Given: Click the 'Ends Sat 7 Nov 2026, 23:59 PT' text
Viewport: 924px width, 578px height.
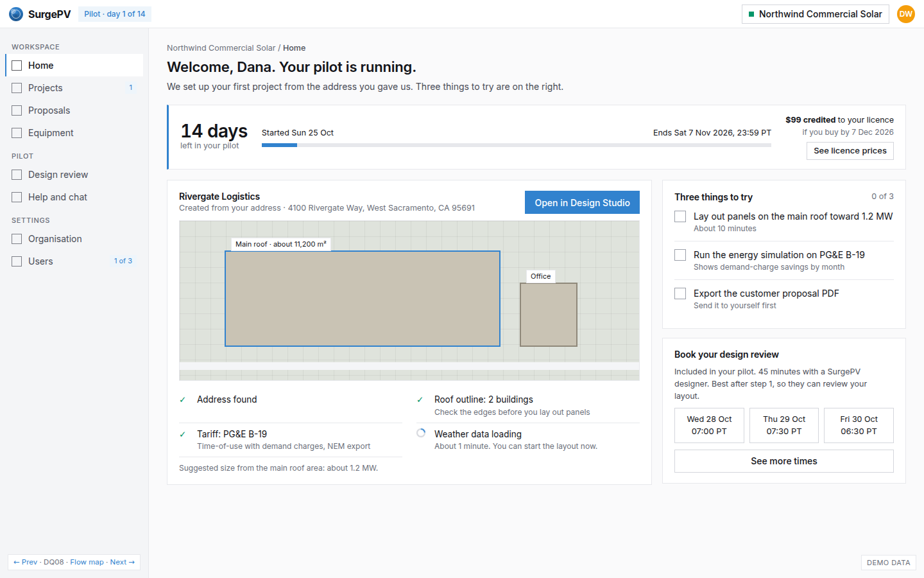Looking at the screenshot, I should [712, 133].
